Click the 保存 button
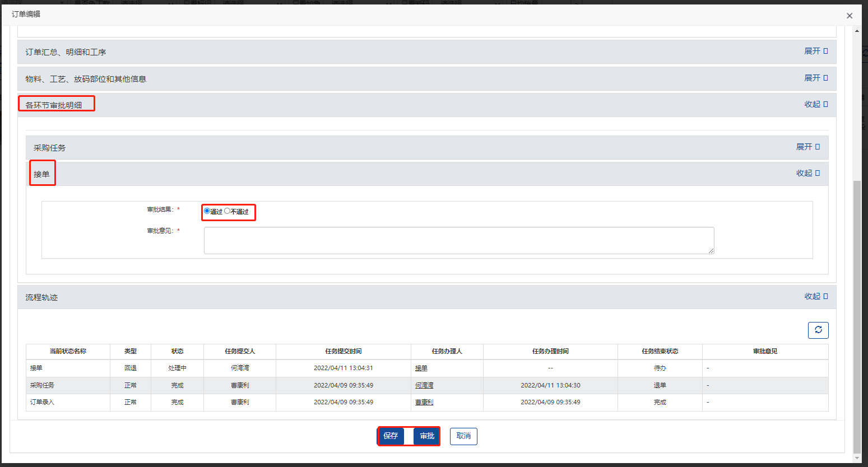The height and width of the screenshot is (467, 868). click(391, 436)
